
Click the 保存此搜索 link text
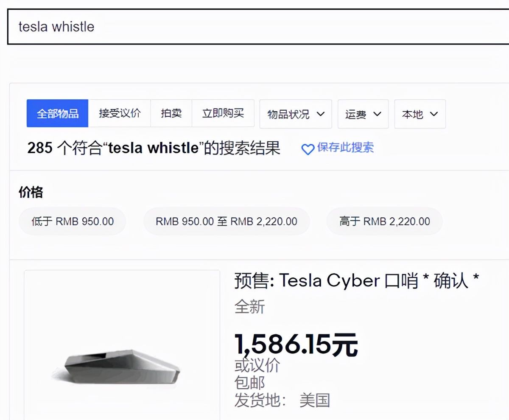(345, 148)
